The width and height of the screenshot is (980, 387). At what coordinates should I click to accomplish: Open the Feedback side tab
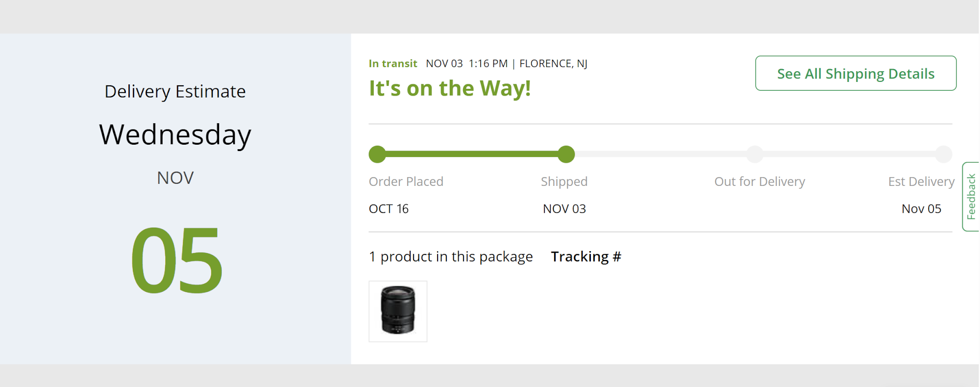(971, 197)
